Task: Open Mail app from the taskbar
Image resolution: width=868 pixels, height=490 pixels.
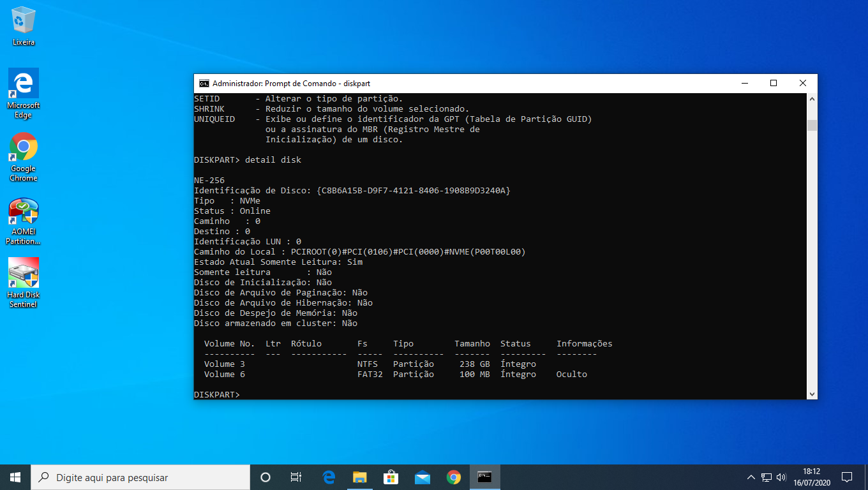Action: coord(423,477)
